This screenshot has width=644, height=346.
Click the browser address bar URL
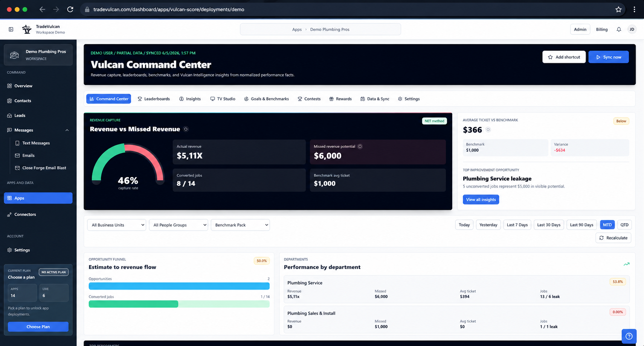pos(169,9)
